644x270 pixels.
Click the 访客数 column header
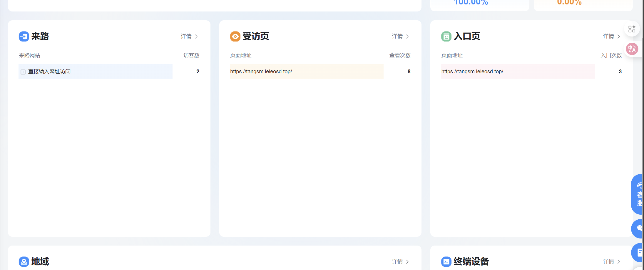pyautogui.click(x=191, y=55)
